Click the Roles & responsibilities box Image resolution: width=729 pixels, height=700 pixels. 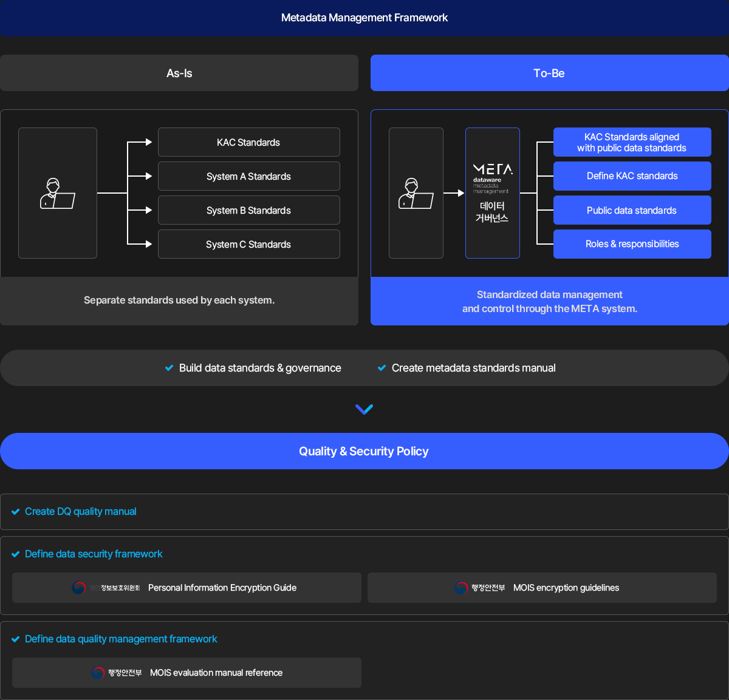632,244
